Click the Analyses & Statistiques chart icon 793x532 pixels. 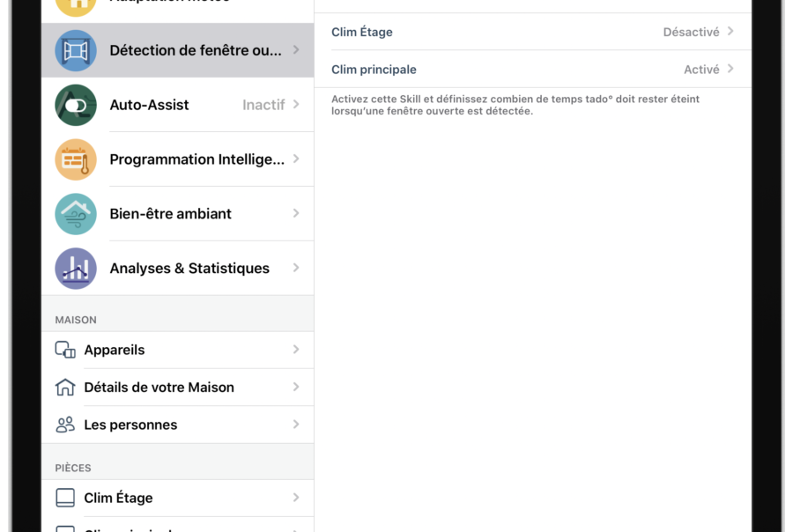pos(76,269)
